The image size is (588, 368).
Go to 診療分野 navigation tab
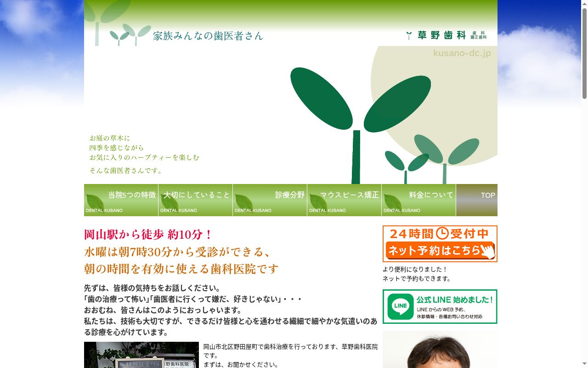pyautogui.click(x=270, y=200)
